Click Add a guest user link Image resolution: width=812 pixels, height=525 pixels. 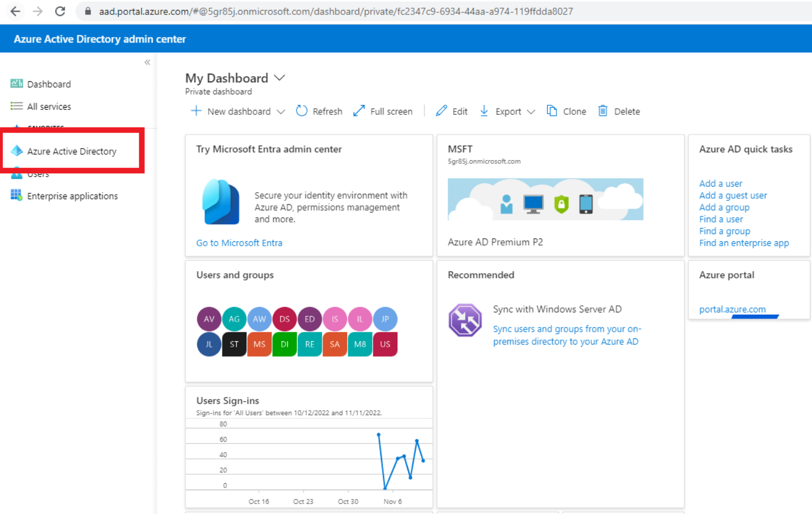pos(733,195)
